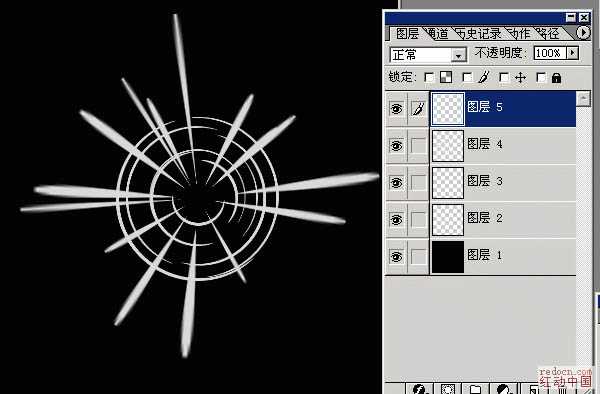Enable the lock transparent pixels checkbox
The height and width of the screenshot is (394, 600).
429,78
